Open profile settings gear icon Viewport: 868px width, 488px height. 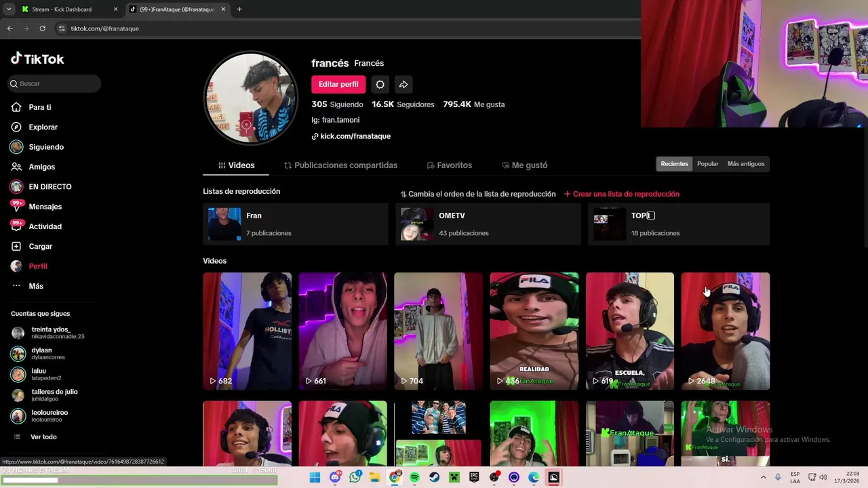click(380, 84)
